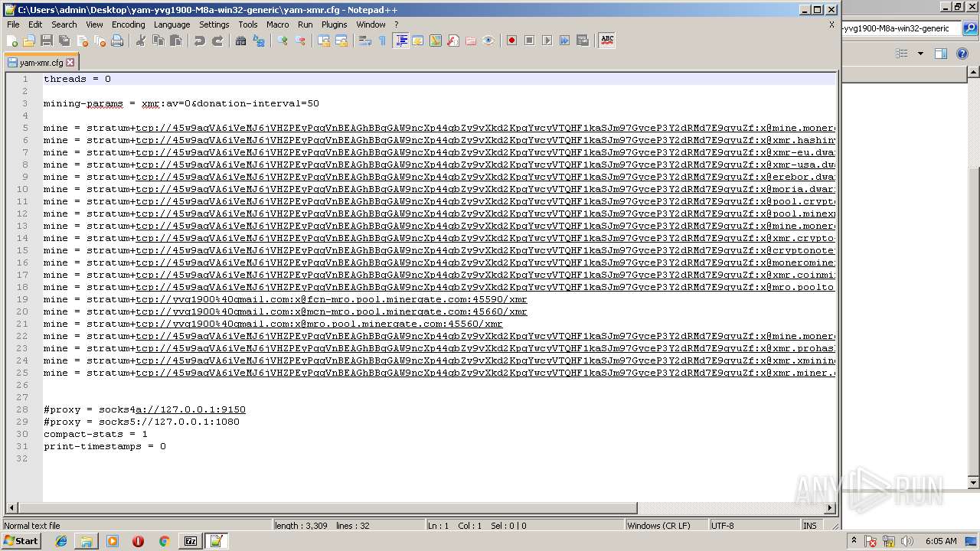Click the Paste toolbar icon

tap(176, 41)
